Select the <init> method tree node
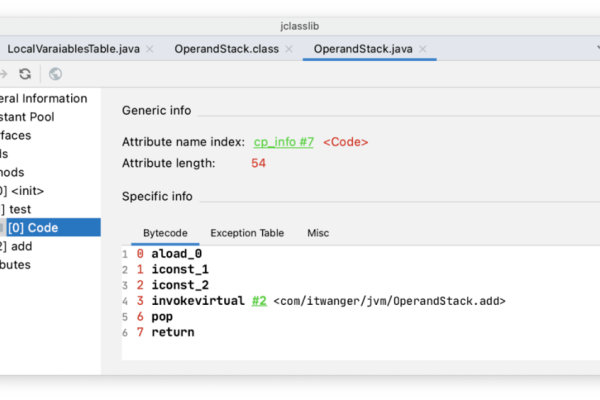The width and height of the screenshot is (600, 400). 26,190
